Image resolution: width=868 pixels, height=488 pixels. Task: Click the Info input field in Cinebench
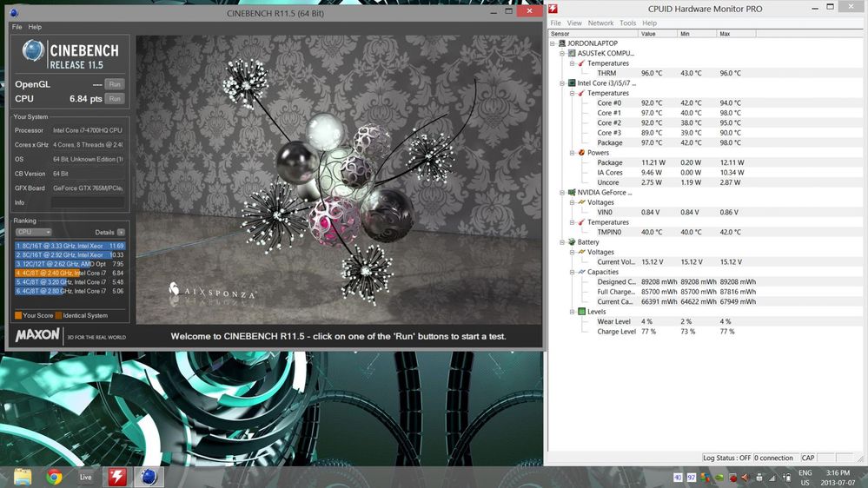coord(88,202)
